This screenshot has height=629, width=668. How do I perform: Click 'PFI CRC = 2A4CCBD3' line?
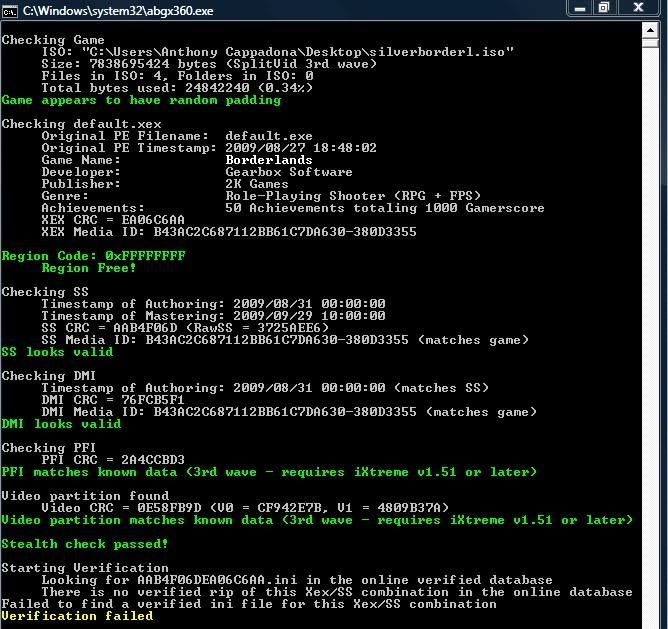(x=113, y=460)
